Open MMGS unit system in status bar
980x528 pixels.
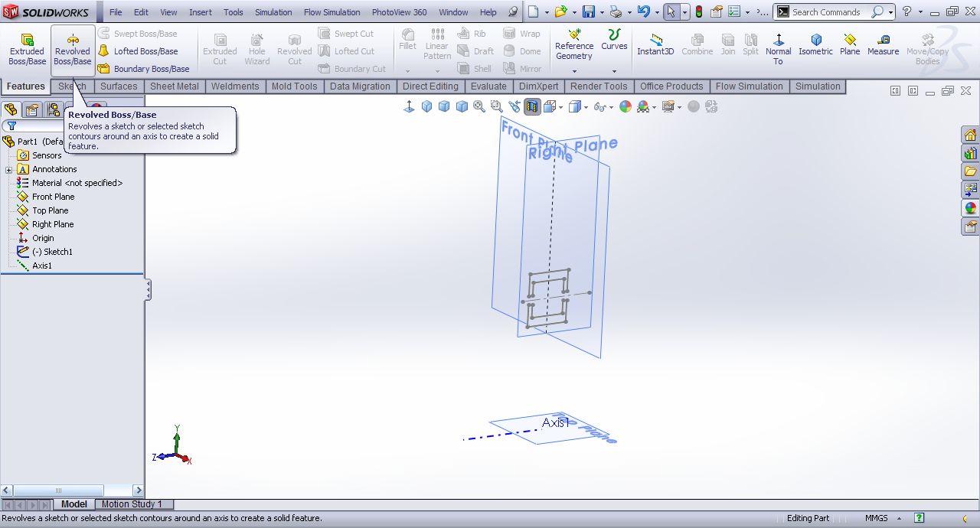point(877,518)
